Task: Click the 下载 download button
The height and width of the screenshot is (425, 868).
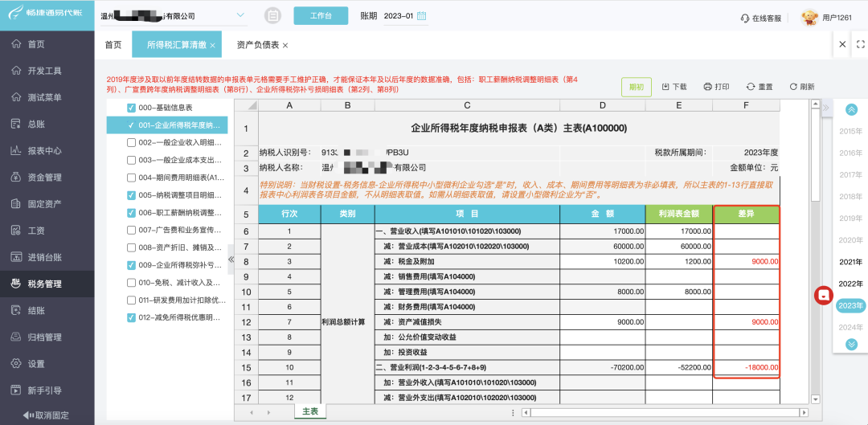Action: pyautogui.click(x=674, y=87)
